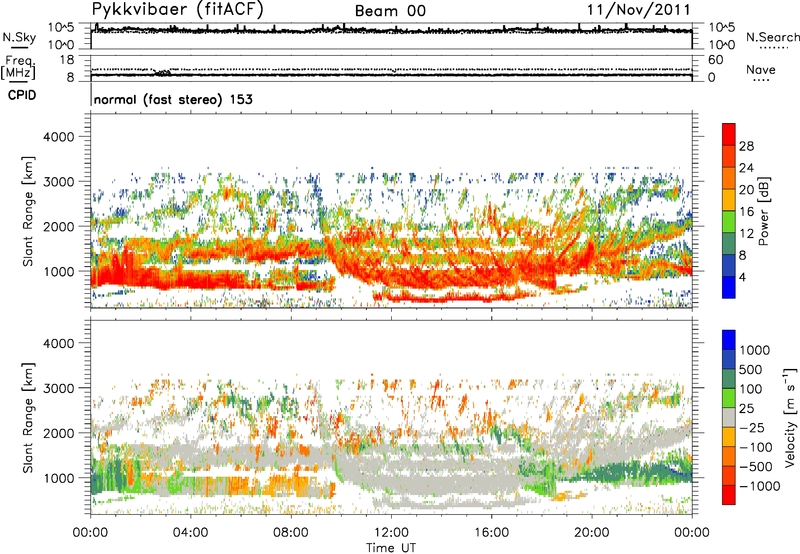Click the "18" frequency axis tick
The width and height of the screenshot is (800, 554).
point(67,60)
